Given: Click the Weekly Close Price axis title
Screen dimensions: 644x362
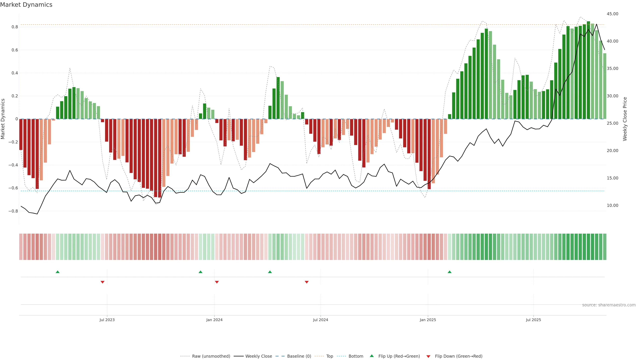Looking at the screenshot, I should coord(625,119).
